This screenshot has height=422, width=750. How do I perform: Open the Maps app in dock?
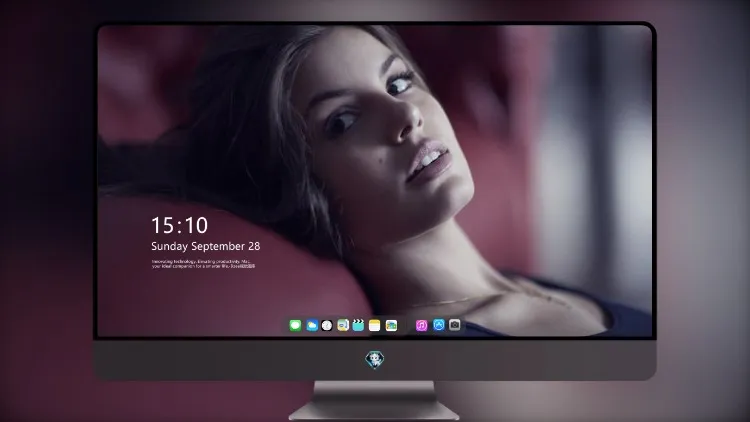343,326
